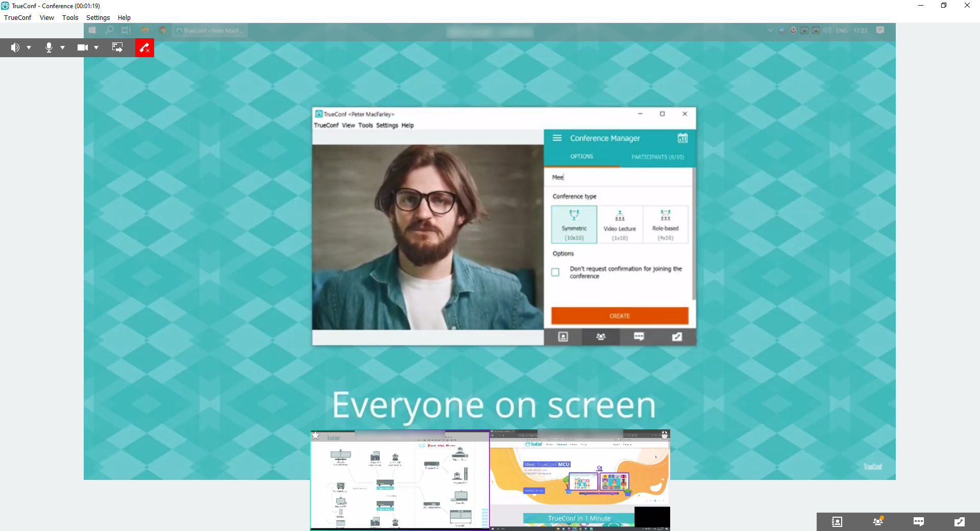Click the orange CREATE button
The image size is (980, 531).
620,316
